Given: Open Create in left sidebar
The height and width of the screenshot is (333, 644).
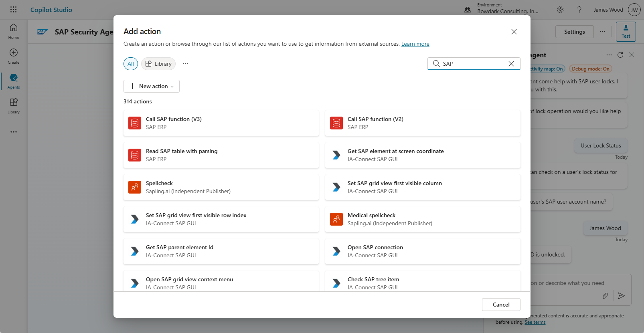Looking at the screenshot, I should 14,56.
